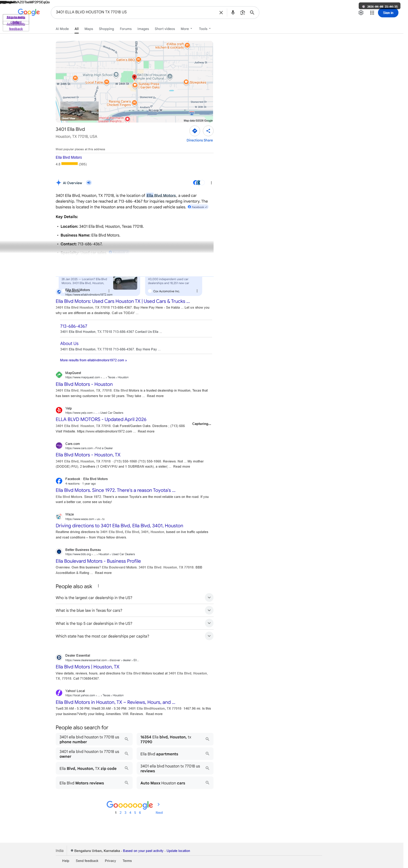Click the 'Facebook +1' source chip

(x=198, y=207)
